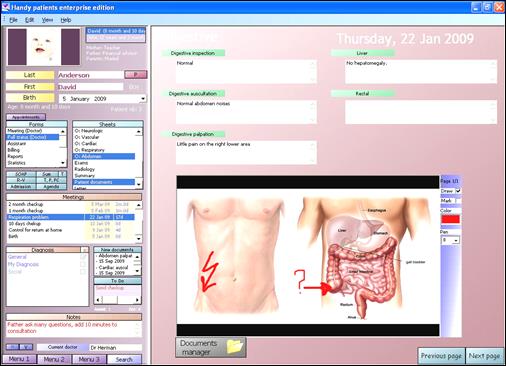This screenshot has width=506, height=366.
Task: Click the Forms list scroll down arrow
Action: tap(63, 163)
